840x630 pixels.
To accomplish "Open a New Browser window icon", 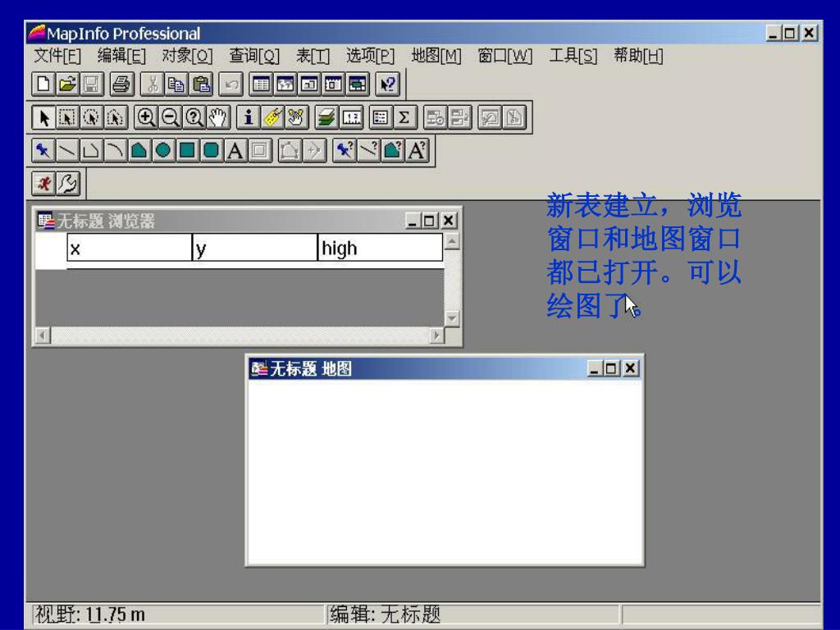I will [x=261, y=84].
